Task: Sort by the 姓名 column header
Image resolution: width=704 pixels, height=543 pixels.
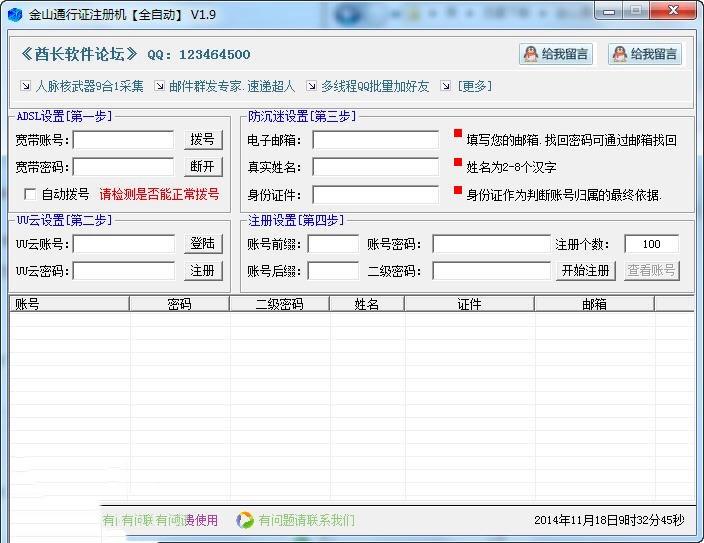Action: (367, 304)
